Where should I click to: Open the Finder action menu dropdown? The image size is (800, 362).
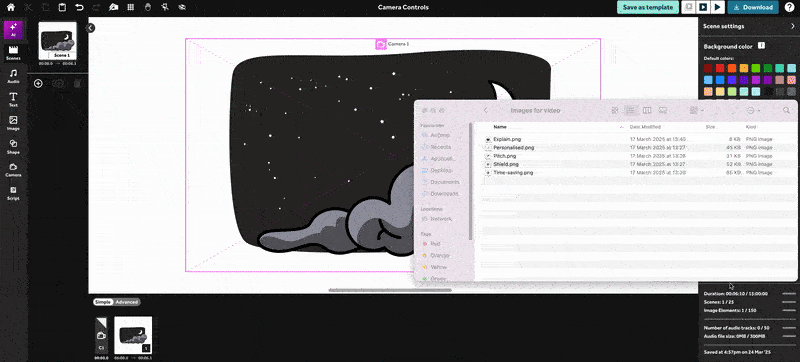pos(753,110)
